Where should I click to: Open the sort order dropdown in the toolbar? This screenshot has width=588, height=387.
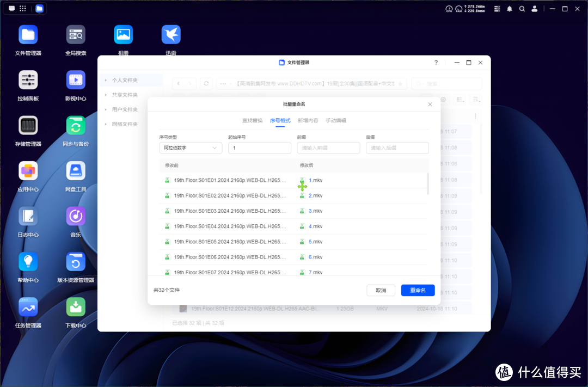(x=475, y=100)
